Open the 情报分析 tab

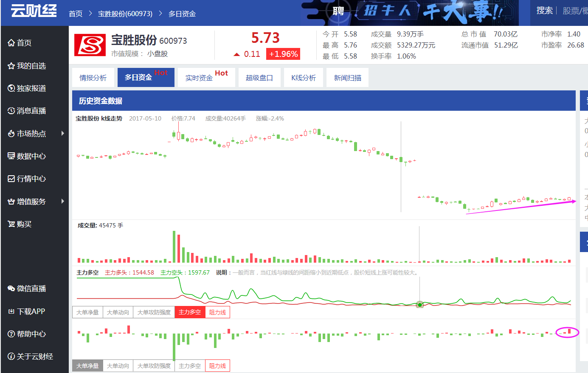tap(93, 78)
